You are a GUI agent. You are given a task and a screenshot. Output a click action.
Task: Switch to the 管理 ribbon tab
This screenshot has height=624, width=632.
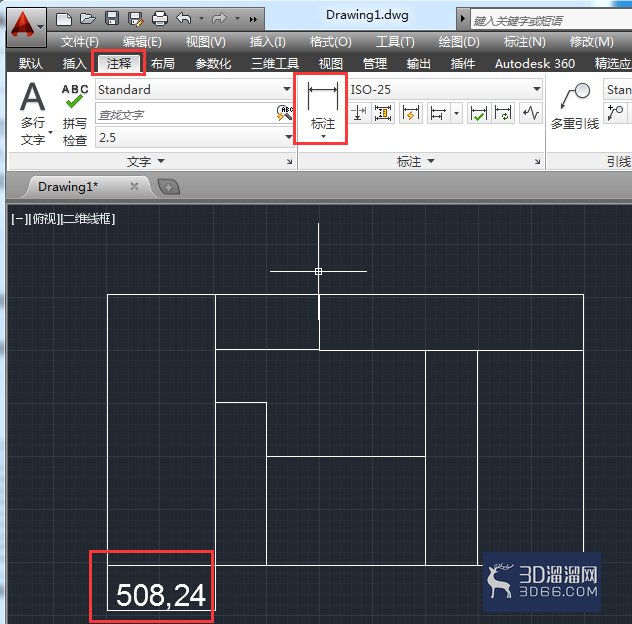point(374,63)
